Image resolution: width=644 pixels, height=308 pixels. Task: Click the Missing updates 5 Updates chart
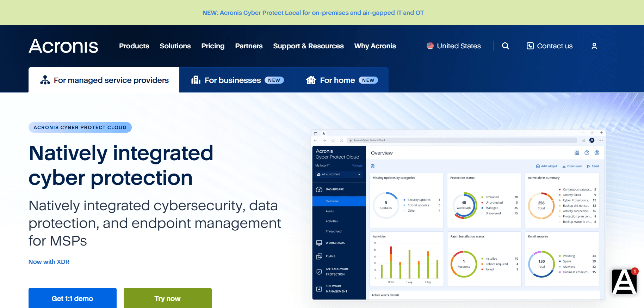coord(386,205)
